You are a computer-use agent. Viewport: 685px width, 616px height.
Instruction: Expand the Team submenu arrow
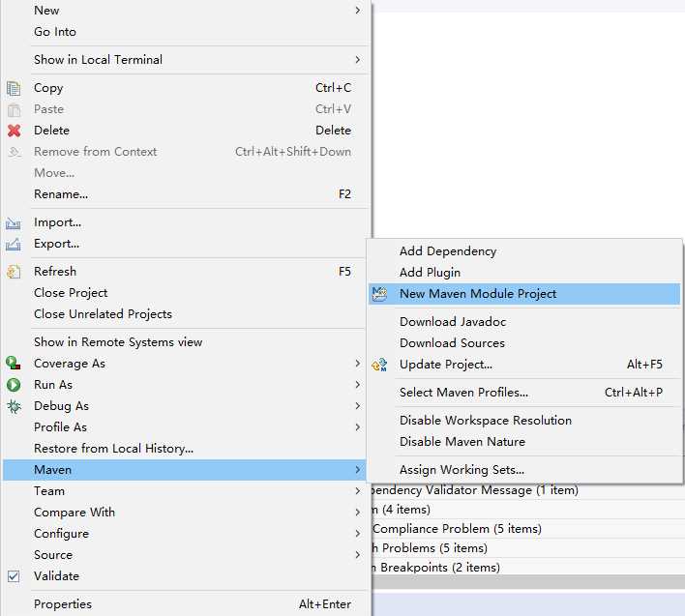tap(358, 490)
